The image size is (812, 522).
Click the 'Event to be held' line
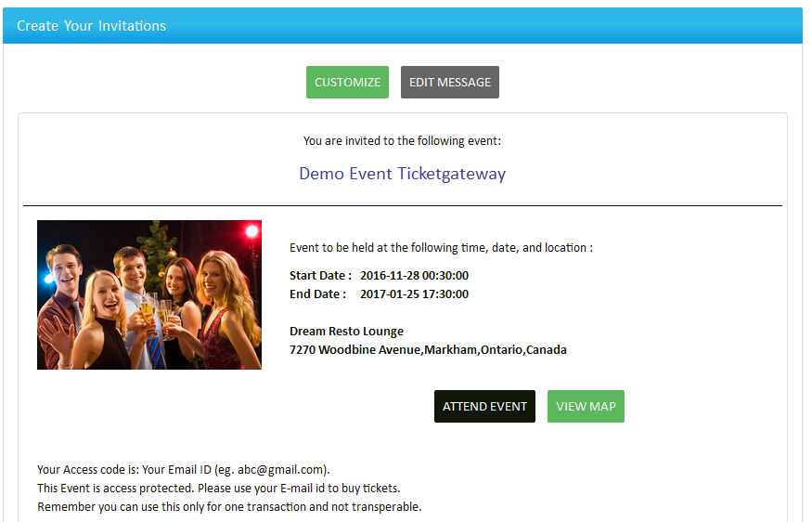tap(441, 248)
